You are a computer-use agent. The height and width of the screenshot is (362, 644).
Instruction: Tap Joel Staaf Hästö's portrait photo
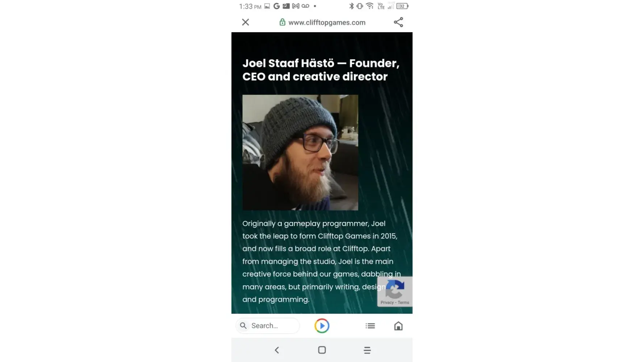(300, 152)
